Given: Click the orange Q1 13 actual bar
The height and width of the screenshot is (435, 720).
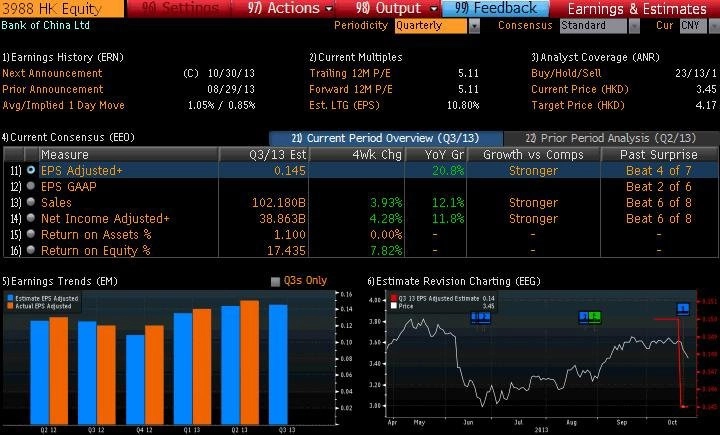Looking at the screenshot, I should coord(202,367).
